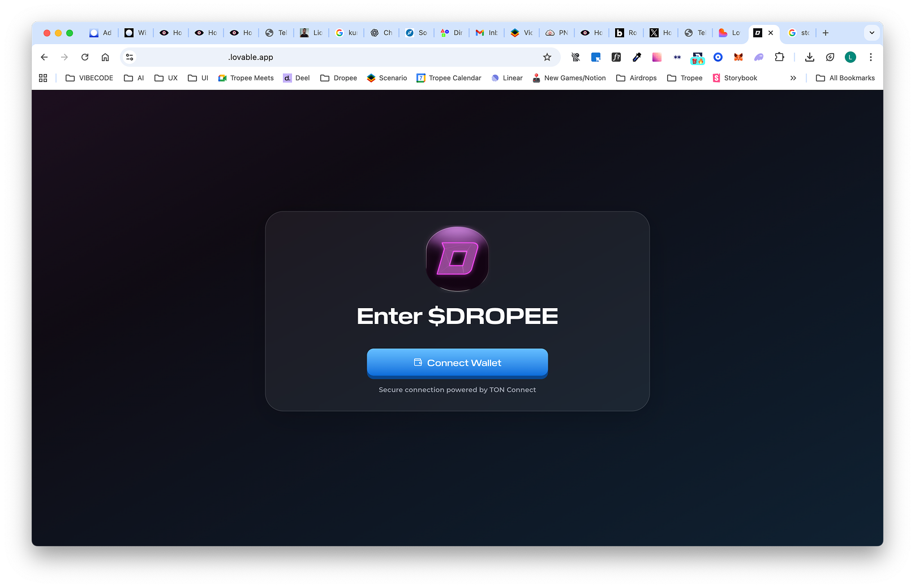Click the Connect Wallet button
Viewport: 915px width, 588px height.
[457, 363]
